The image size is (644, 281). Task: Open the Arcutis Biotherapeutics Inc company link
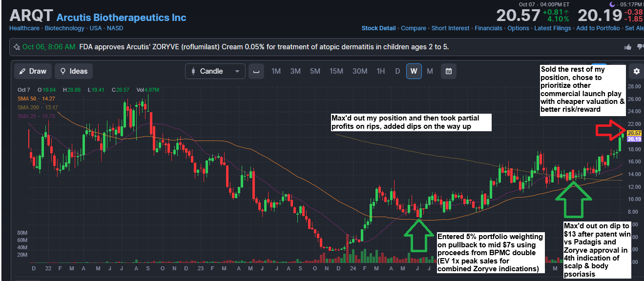(122, 18)
